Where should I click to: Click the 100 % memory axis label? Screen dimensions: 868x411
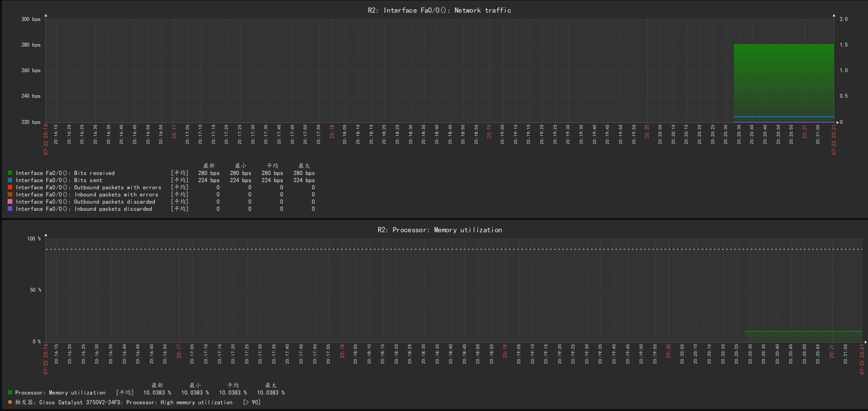coord(34,239)
